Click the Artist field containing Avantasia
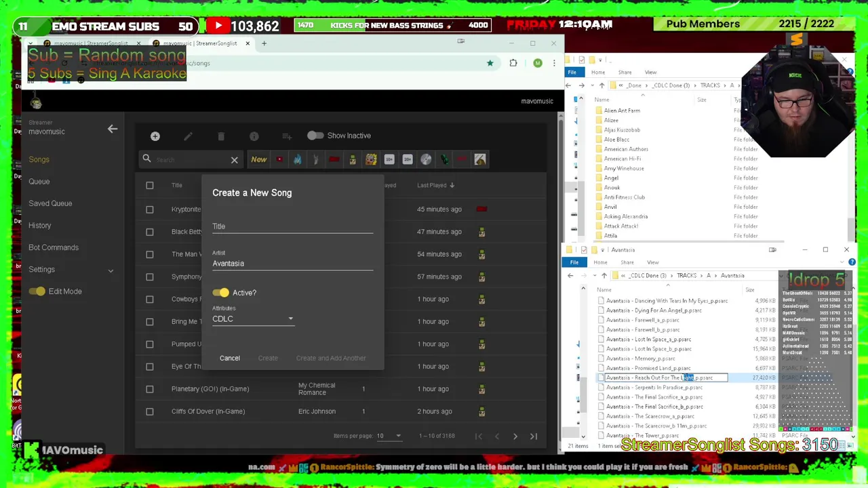868x488 pixels. pyautogui.click(x=292, y=264)
